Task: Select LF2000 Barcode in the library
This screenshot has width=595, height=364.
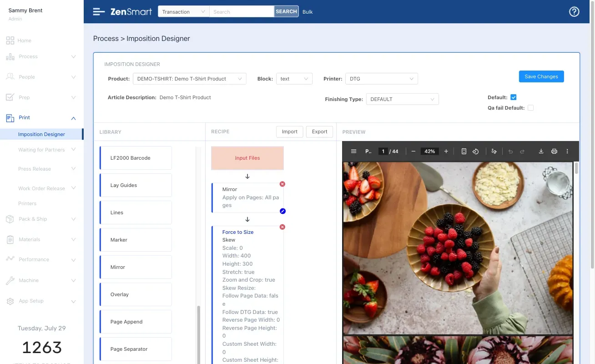Action: [x=136, y=158]
